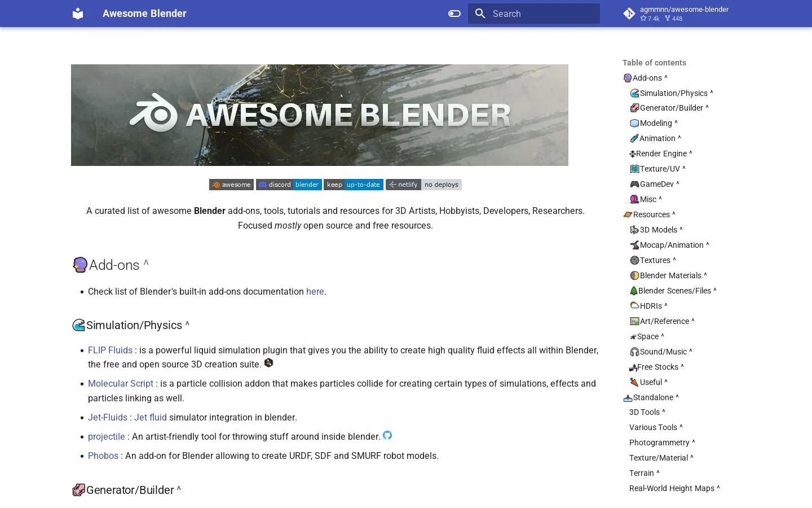Screen dimensions: 812x508
Task: Focus the Search input field
Action: pos(534,14)
